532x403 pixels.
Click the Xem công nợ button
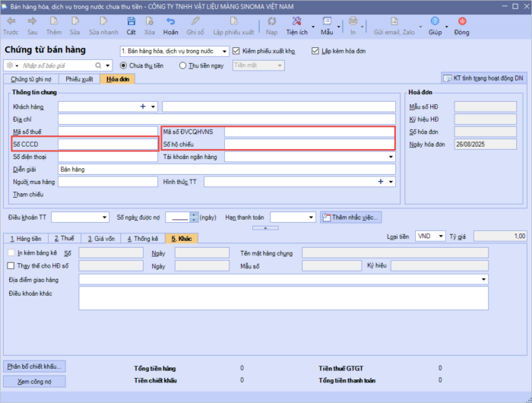point(34,381)
